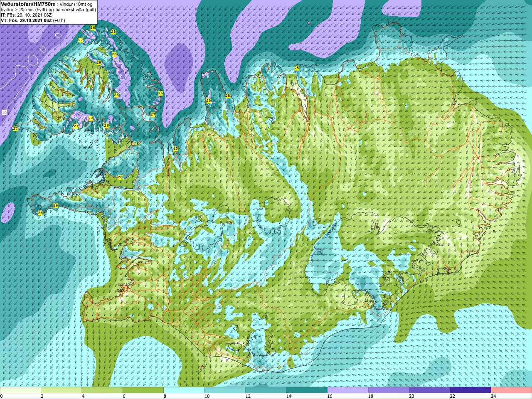Click the '18' label on the legend scale
Image resolution: width=532 pixels, height=399 pixels.
pyautogui.click(x=371, y=396)
